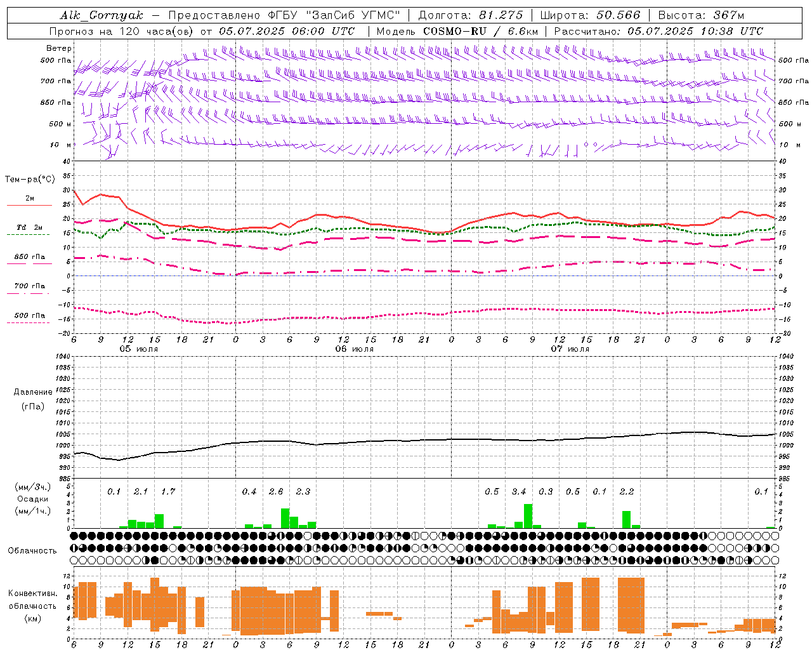Click the precipitation total "1.7"
The height and width of the screenshot is (650, 812).
coord(168,491)
